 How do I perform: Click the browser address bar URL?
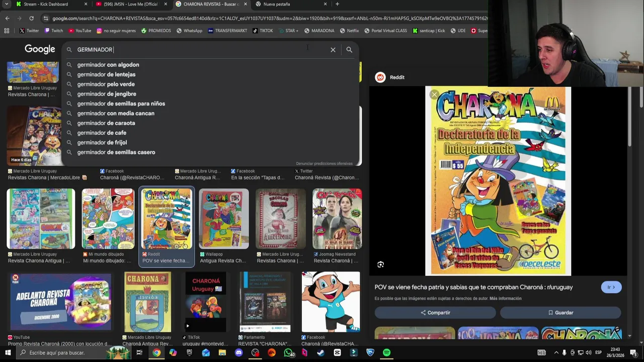pyautogui.click(x=270, y=18)
